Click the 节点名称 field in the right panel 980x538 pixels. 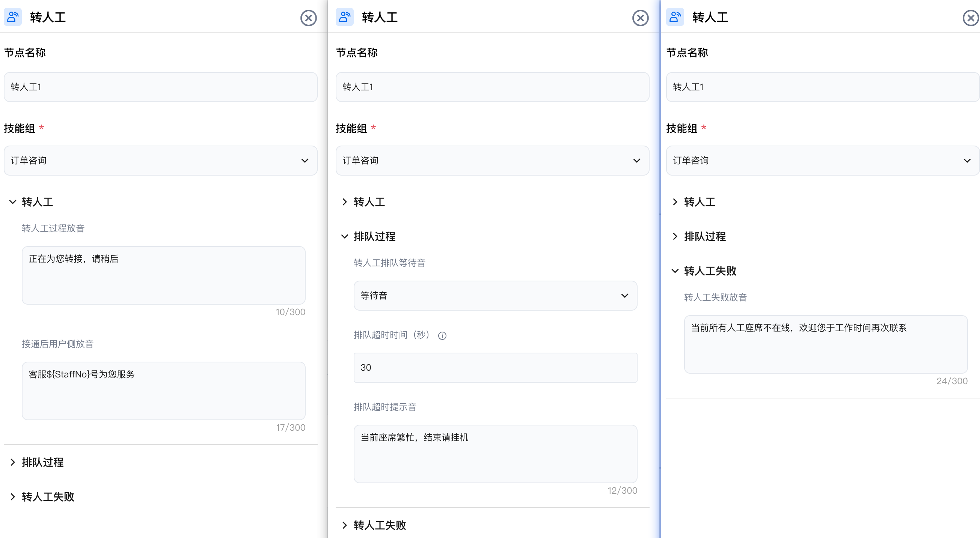(x=823, y=87)
